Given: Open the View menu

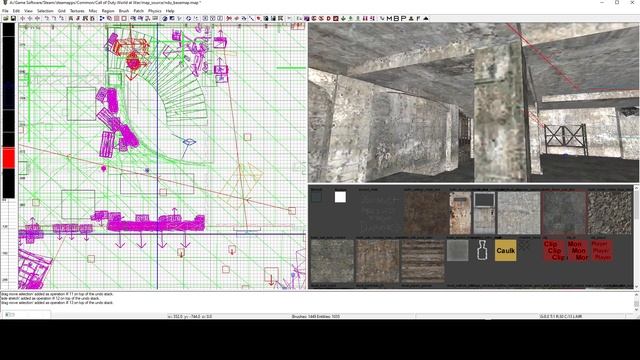Looking at the screenshot, I should 28,11.
